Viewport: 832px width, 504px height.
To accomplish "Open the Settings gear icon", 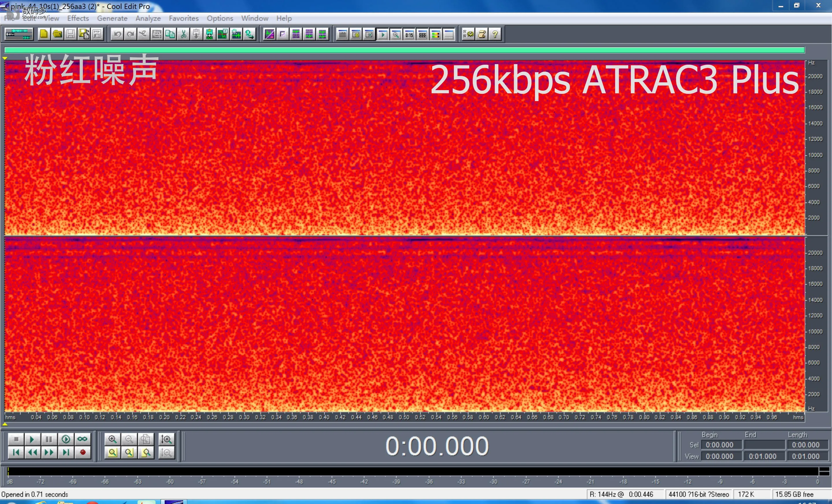I will (x=468, y=34).
